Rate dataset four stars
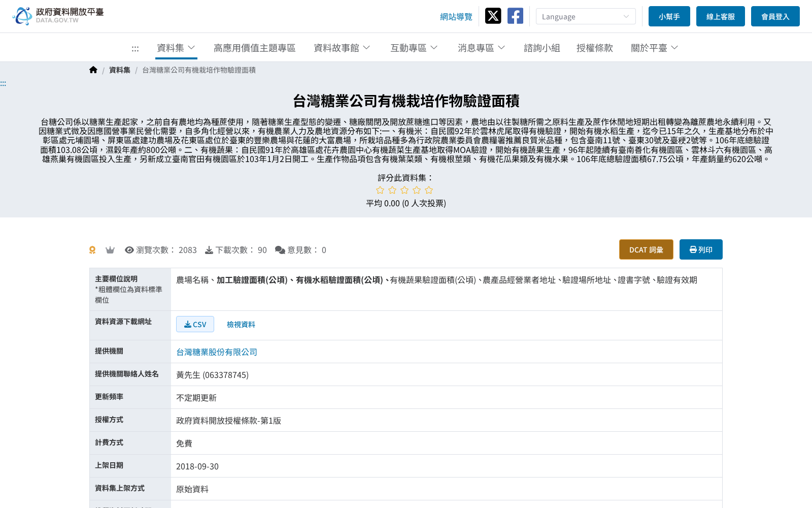 417,190
